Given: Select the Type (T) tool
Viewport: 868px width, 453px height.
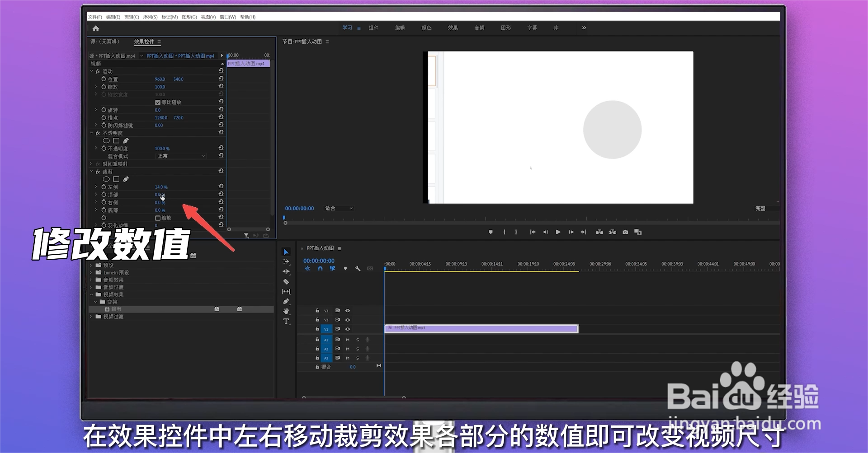Looking at the screenshot, I should pos(286,322).
